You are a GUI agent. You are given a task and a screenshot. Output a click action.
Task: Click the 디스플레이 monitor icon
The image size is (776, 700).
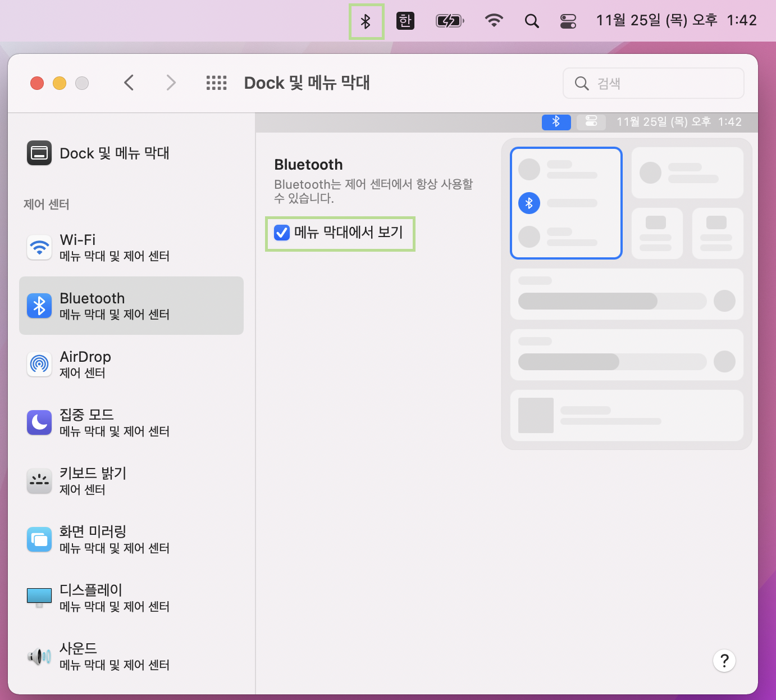[x=39, y=598]
